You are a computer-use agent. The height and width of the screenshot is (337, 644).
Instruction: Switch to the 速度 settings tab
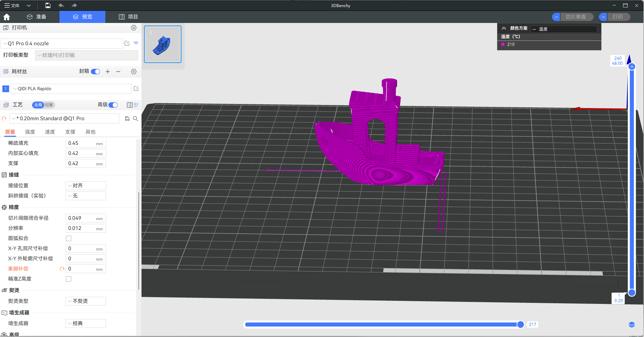[x=50, y=132]
